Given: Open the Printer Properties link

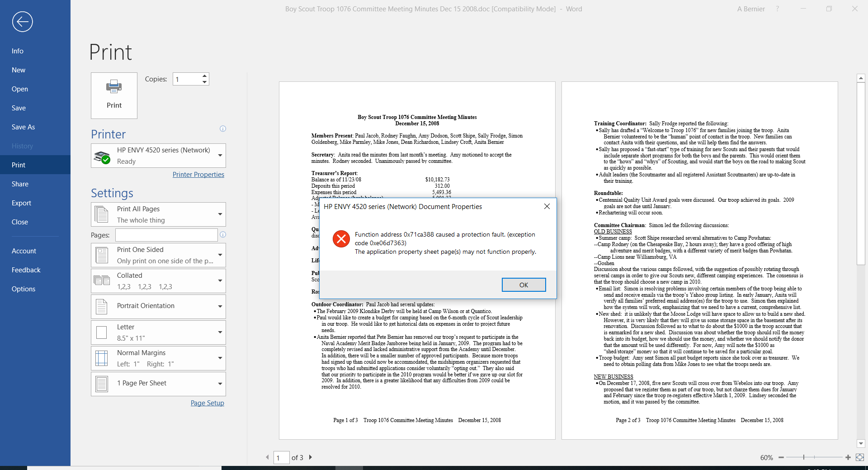Looking at the screenshot, I should tap(198, 175).
